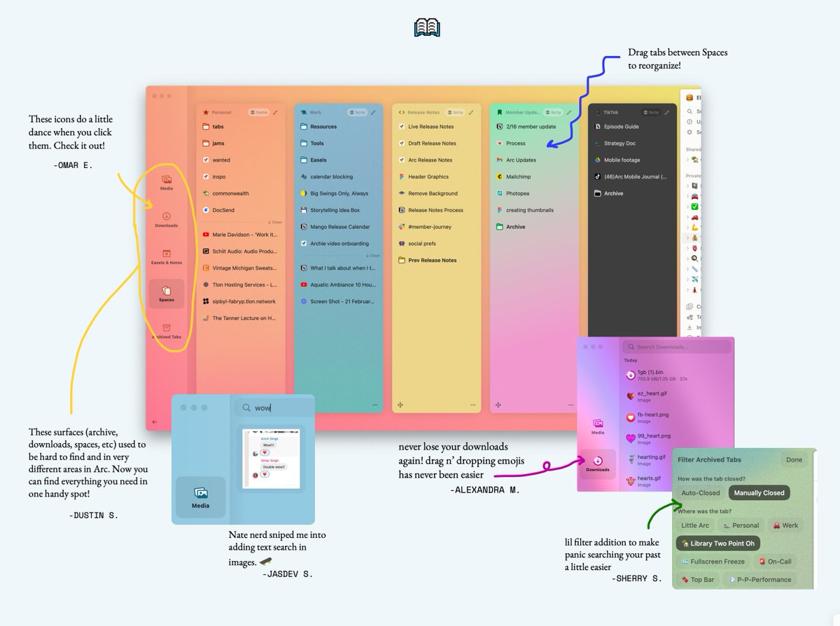Click the magnifier icon beside the 'wow' search

coord(246,408)
